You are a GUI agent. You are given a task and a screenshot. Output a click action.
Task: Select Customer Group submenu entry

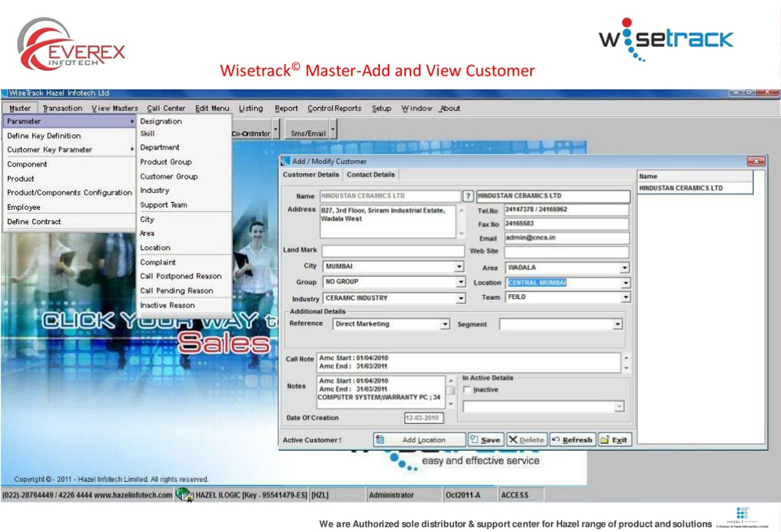pos(185,177)
